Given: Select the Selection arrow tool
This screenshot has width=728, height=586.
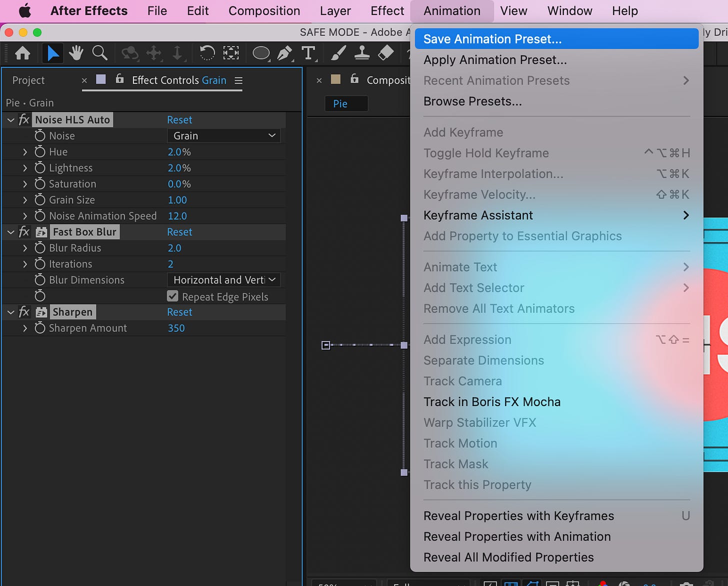Looking at the screenshot, I should coord(52,53).
